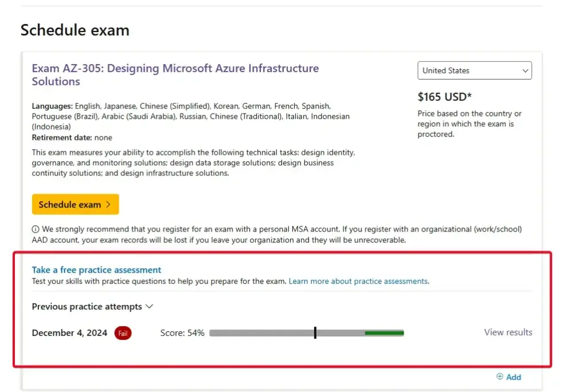The height and width of the screenshot is (392, 587).
Task: Click the Schedule exam page heading
Action: click(75, 30)
